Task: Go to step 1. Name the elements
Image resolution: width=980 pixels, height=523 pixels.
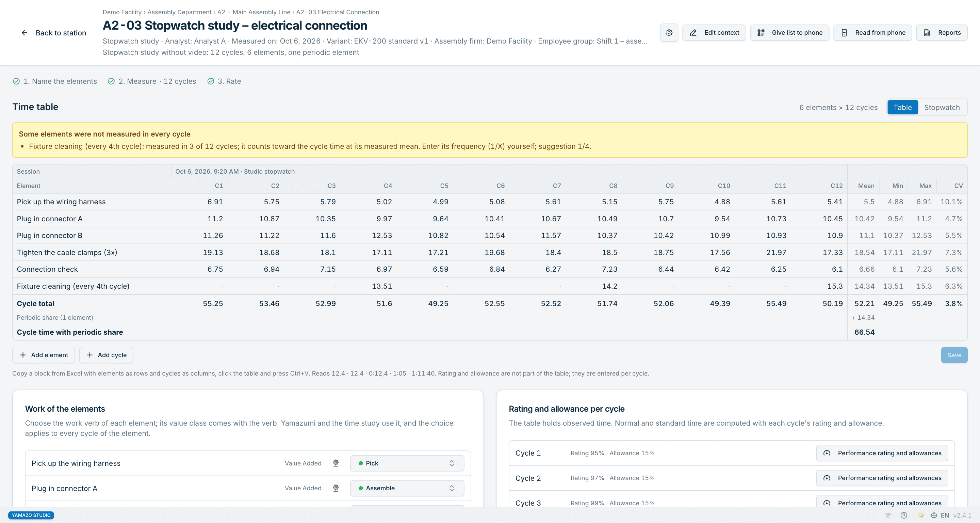Action: pos(55,81)
